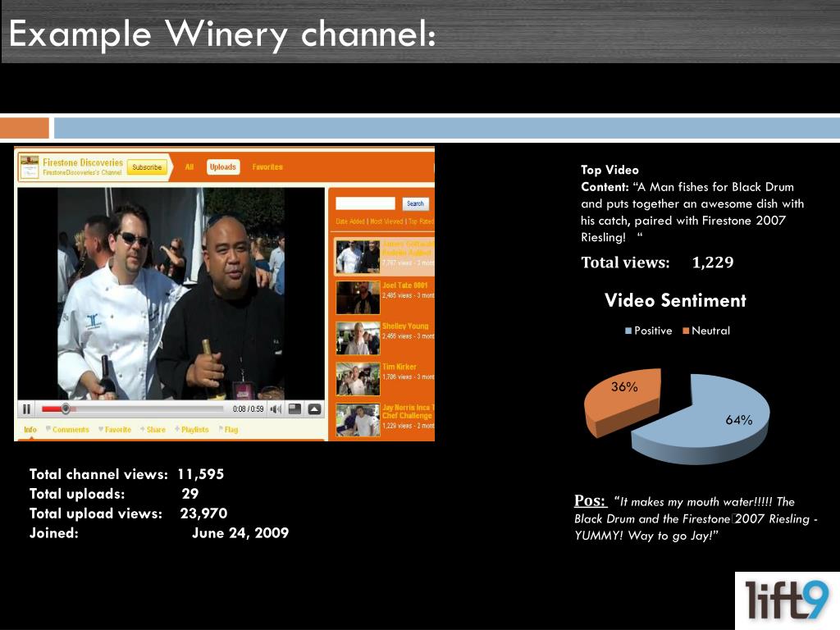Open the Shelley Young video thumbnail
The height and width of the screenshot is (630, 840).
click(x=358, y=338)
